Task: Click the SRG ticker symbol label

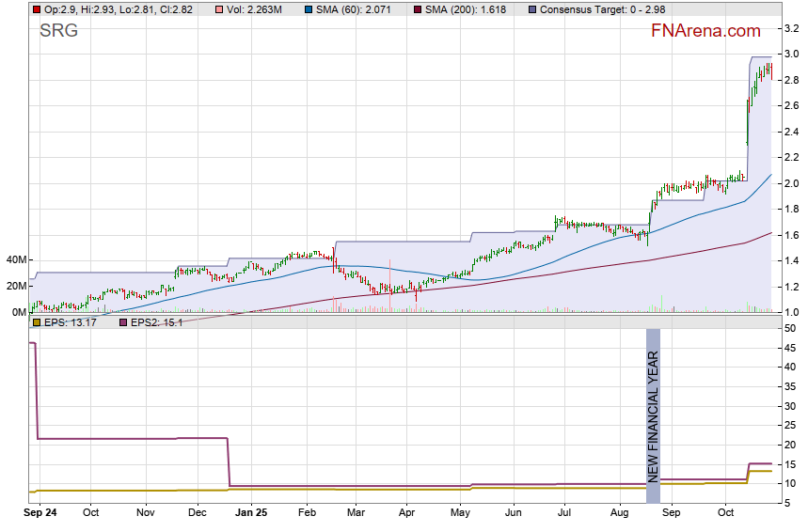Action: click(58, 30)
